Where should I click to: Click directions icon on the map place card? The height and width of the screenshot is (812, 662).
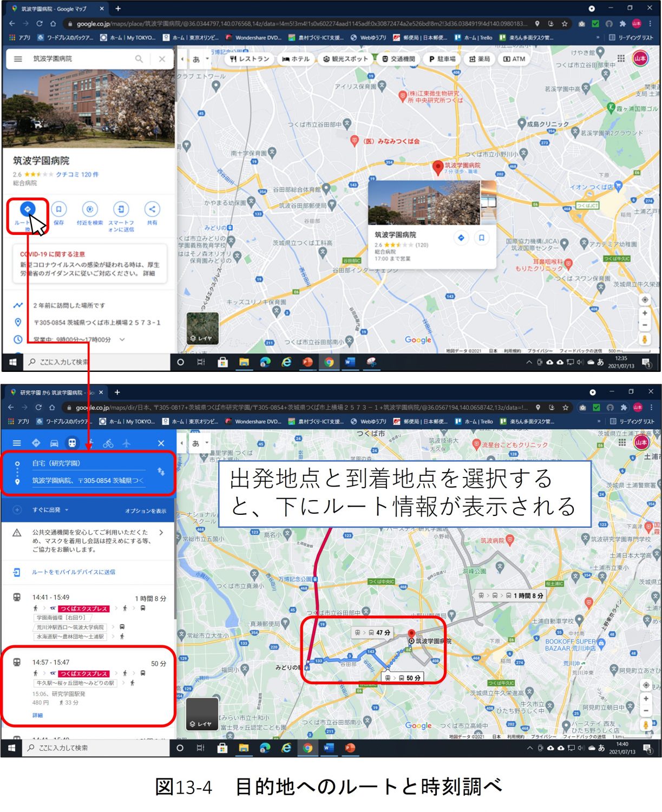point(461,238)
